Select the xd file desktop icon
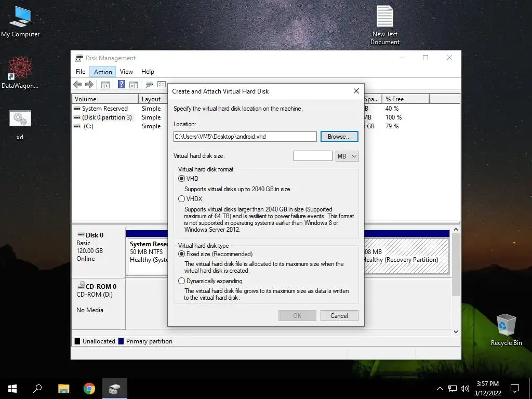532x399 pixels. click(x=20, y=125)
